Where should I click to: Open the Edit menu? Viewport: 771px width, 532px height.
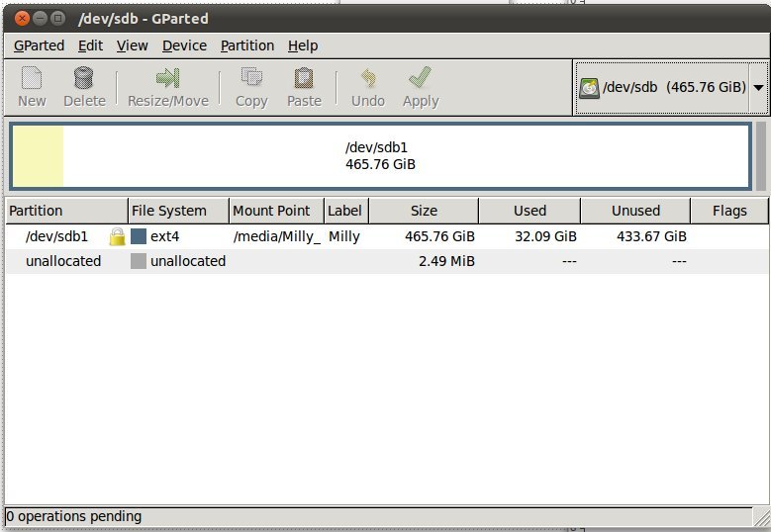click(x=90, y=45)
